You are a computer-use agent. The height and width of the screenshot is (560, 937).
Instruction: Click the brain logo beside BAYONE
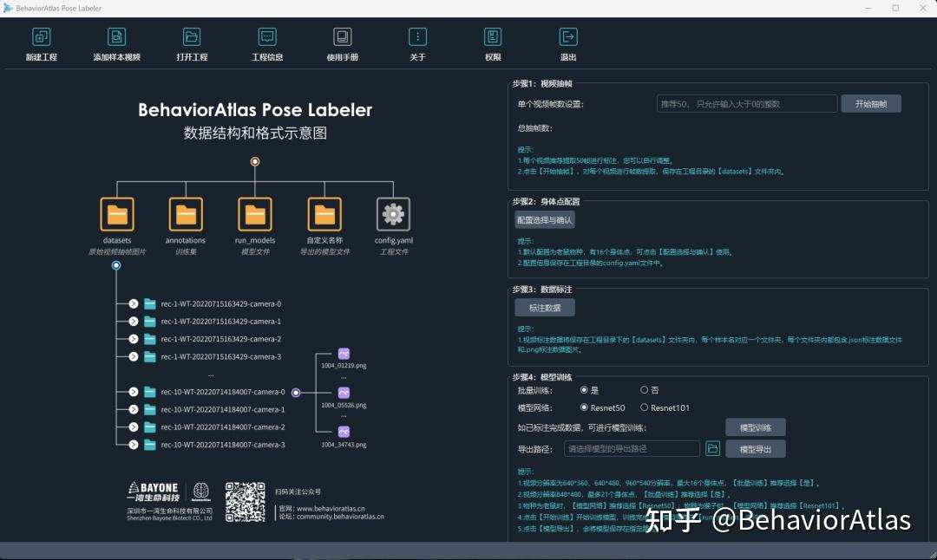pos(200,492)
